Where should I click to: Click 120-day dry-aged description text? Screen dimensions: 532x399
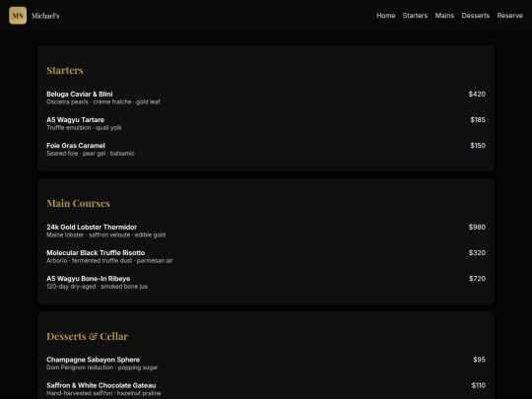(97, 287)
